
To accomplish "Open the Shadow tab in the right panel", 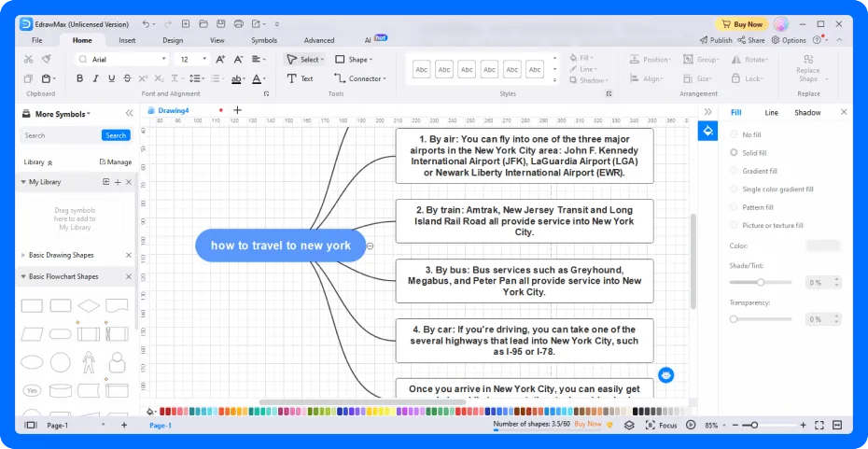I will [x=807, y=112].
